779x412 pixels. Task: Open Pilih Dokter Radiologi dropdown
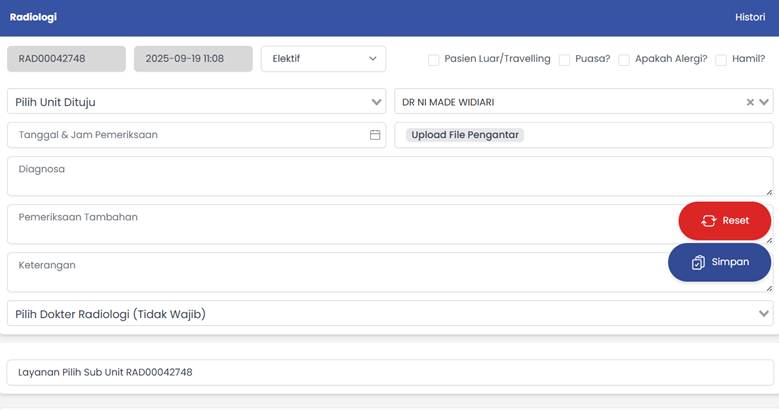click(x=389, y=314)
